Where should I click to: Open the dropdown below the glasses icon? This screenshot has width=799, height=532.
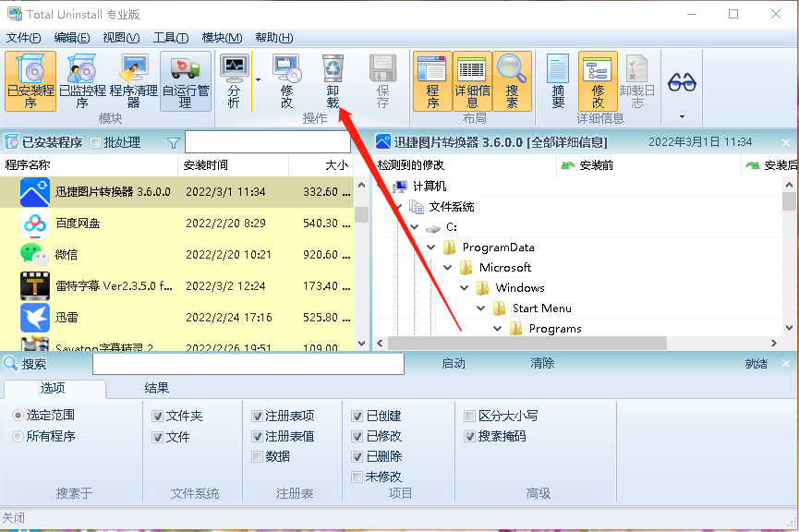click(x=682, y=116)
